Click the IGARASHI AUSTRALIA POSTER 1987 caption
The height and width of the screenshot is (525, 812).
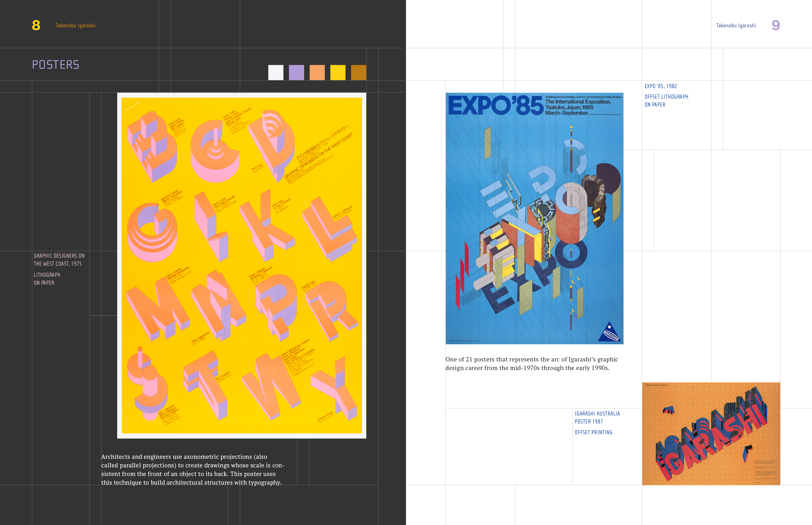[x=597, y=417]
